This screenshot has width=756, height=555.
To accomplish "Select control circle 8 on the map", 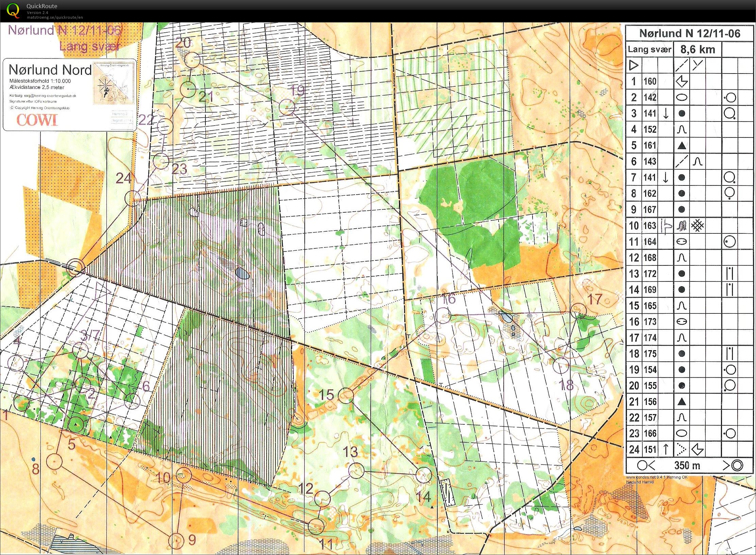I will point(54,462).
